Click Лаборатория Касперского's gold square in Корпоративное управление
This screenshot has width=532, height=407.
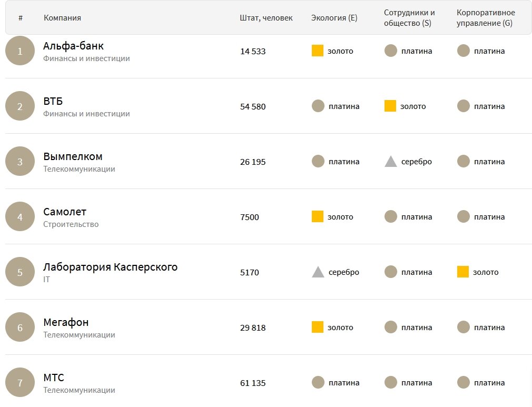coord(463,272)
